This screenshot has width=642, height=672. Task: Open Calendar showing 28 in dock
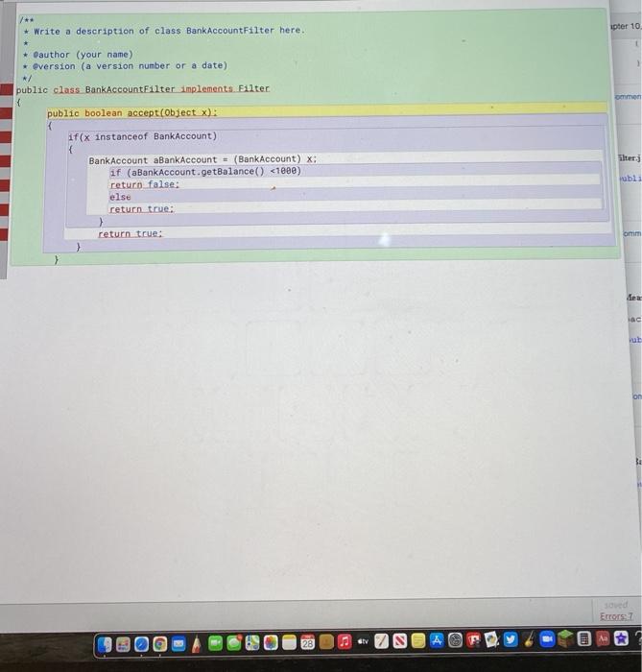coord(307,642)
